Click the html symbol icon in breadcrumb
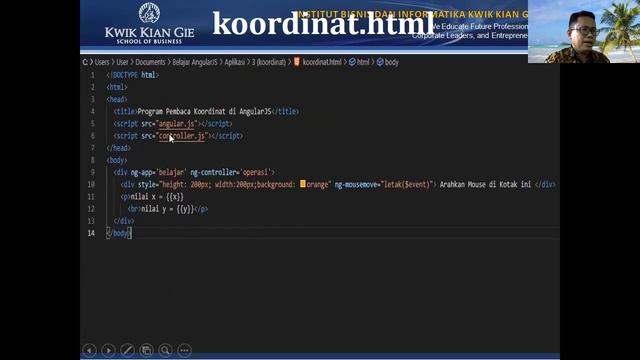 (x=352, y=62)
